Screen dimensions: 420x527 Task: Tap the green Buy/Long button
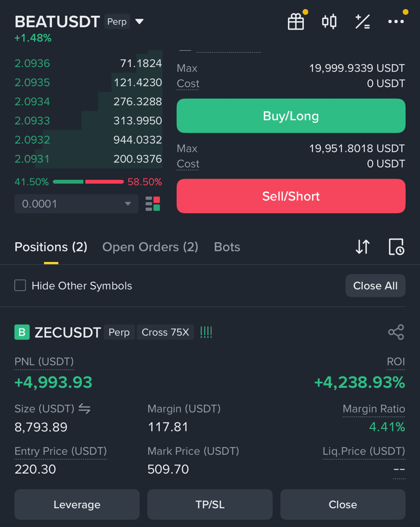coord(291,116)
